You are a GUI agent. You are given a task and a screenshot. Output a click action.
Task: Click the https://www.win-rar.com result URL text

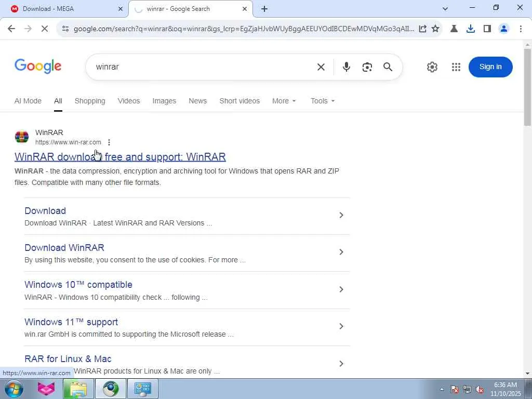[x=68, y=142]
